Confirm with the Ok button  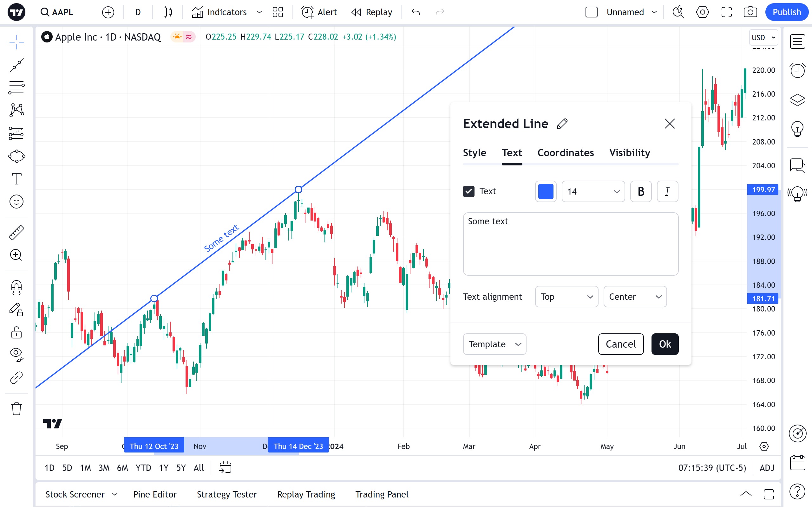pyautogui.click(x=665, y=344)
